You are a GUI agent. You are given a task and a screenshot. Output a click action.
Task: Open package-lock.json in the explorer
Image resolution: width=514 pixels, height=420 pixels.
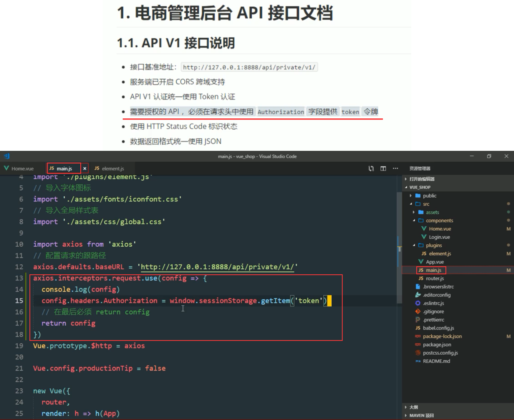[x=442, y=337]
